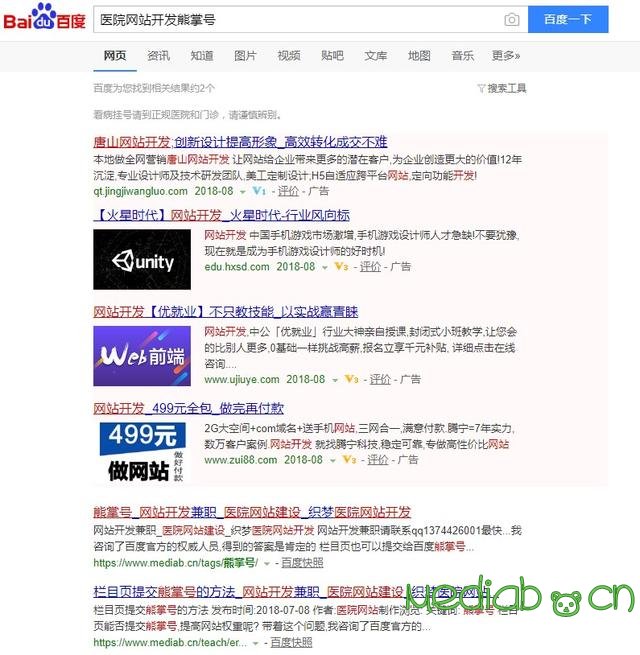
Task: Click 评价 on www.ujiuye.com result
Action: [x=380, y=379]
